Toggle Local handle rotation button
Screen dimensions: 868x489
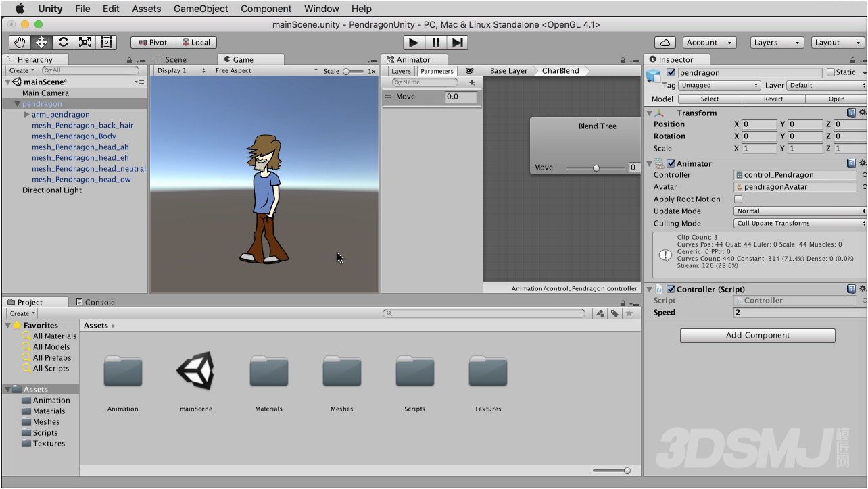196,42
